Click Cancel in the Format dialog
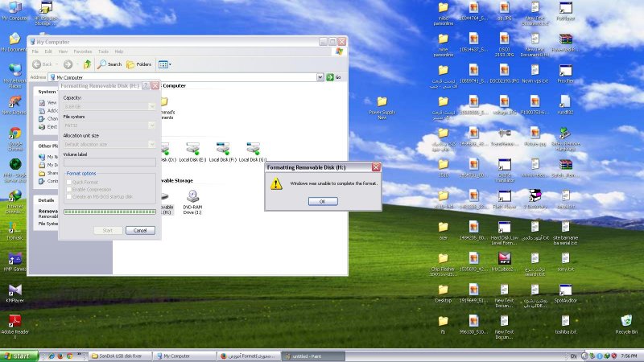644x362 pixels. click(140, 230)
